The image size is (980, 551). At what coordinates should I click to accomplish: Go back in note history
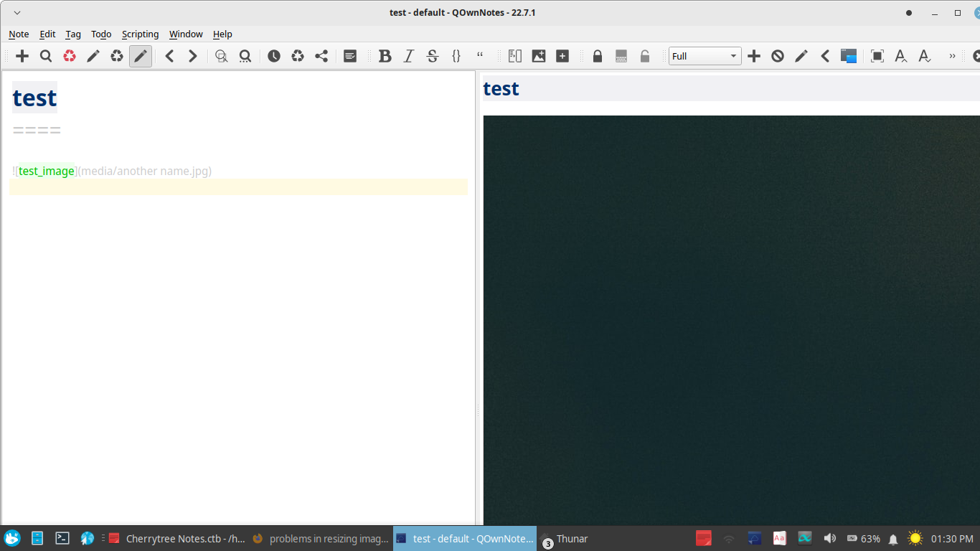point(169,56)
